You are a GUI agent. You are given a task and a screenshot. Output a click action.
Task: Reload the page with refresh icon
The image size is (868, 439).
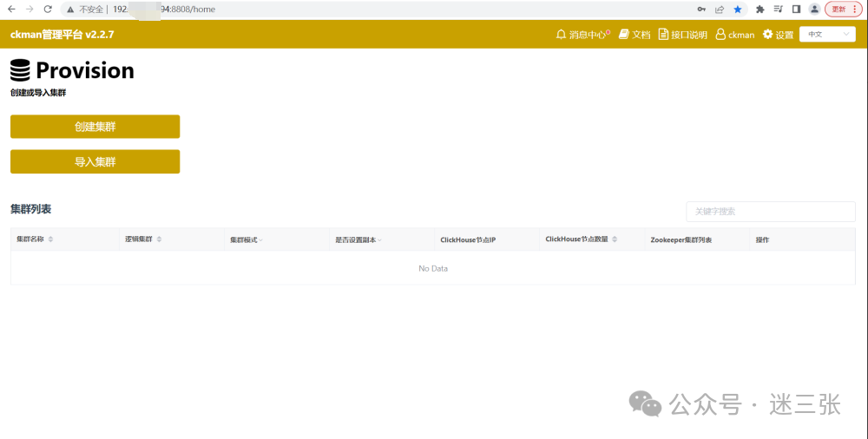coord(48,9)
